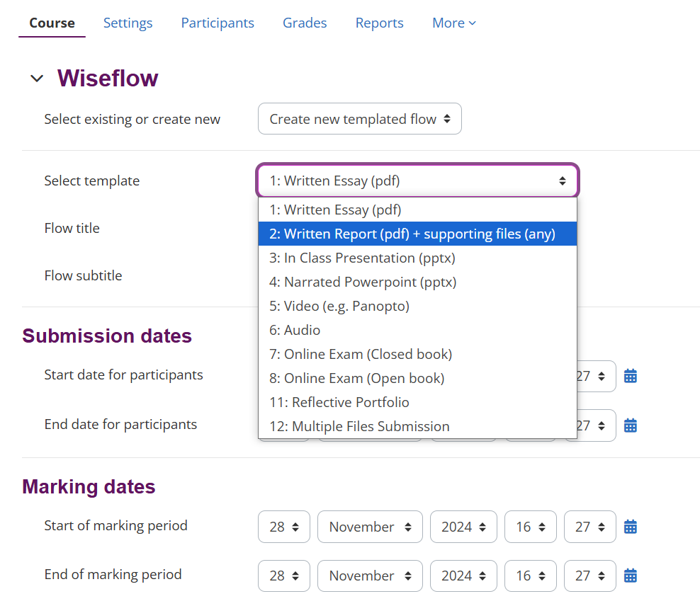This screenshot has width=700, height=606.
Task: Open month dropdown for End of marking period
Action: coord(370,576)
